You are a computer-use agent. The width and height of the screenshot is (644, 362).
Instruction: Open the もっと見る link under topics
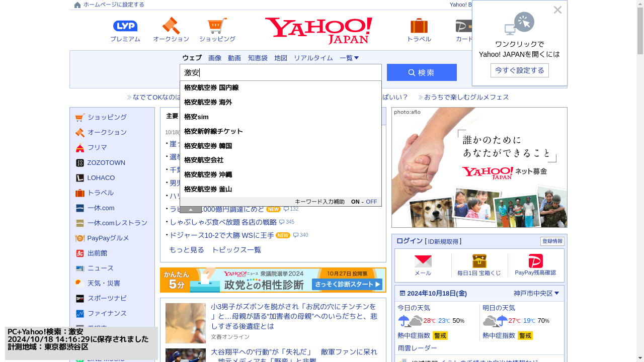coord(187,250)
